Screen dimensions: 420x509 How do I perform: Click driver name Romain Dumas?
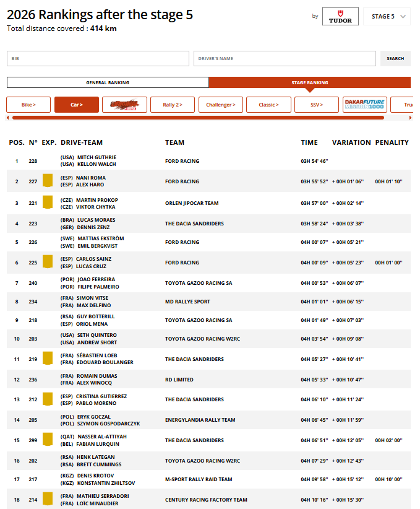tap(97, 376)
